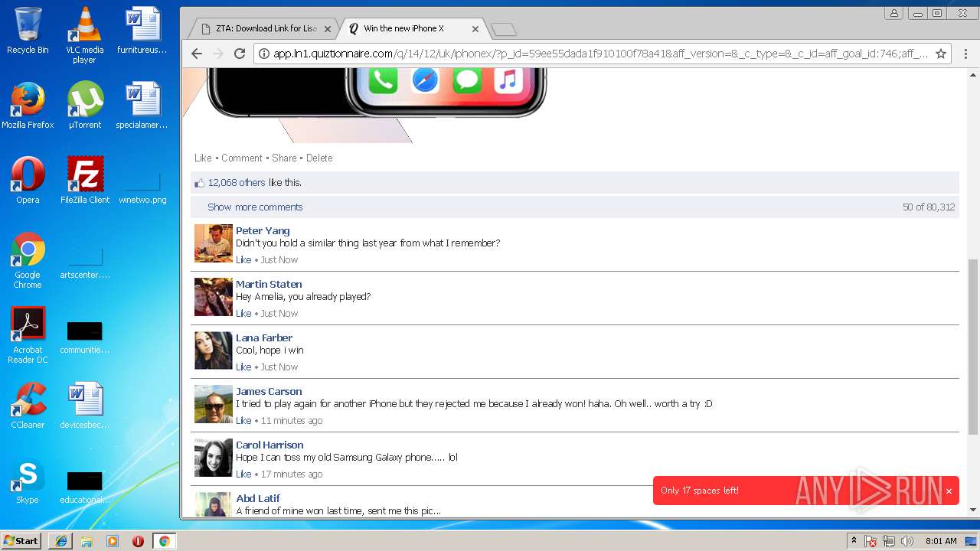Screen dimensions: 980x551
Task: Click the Opera icon in the taskbar
Action: point(138,541)
